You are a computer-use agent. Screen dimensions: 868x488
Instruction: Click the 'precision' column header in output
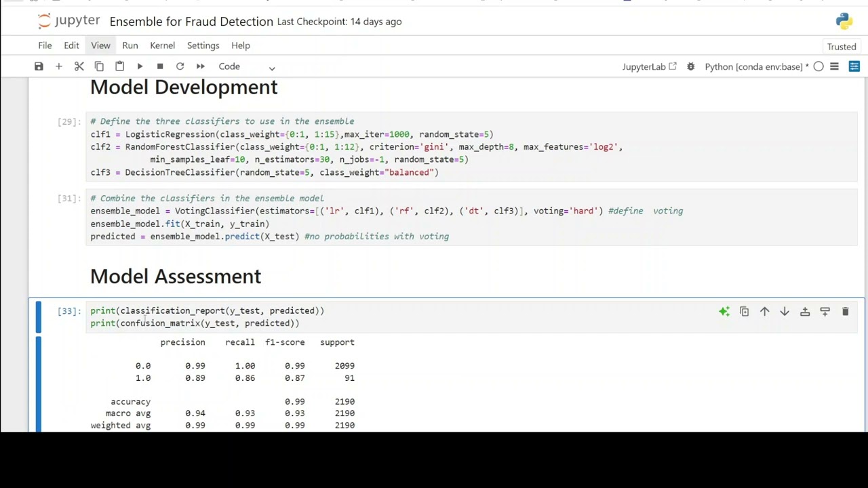click(x=182, y=342)
